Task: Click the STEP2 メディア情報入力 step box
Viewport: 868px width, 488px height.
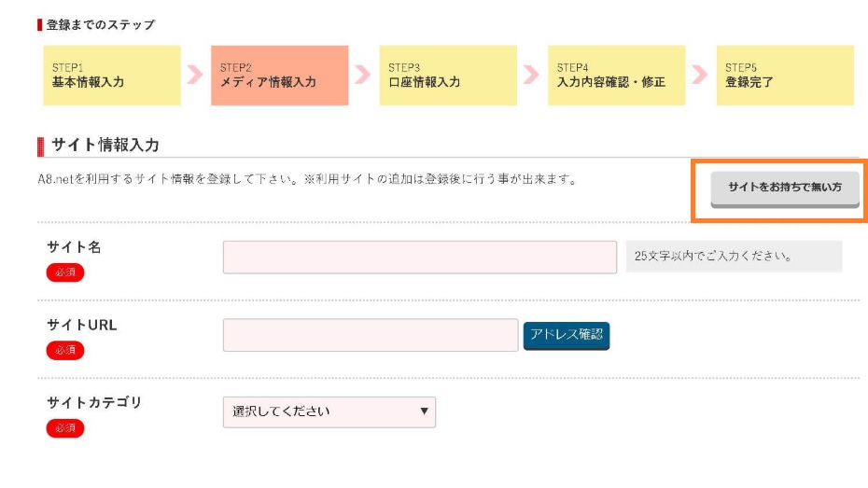Action: [x=279, y=76]
